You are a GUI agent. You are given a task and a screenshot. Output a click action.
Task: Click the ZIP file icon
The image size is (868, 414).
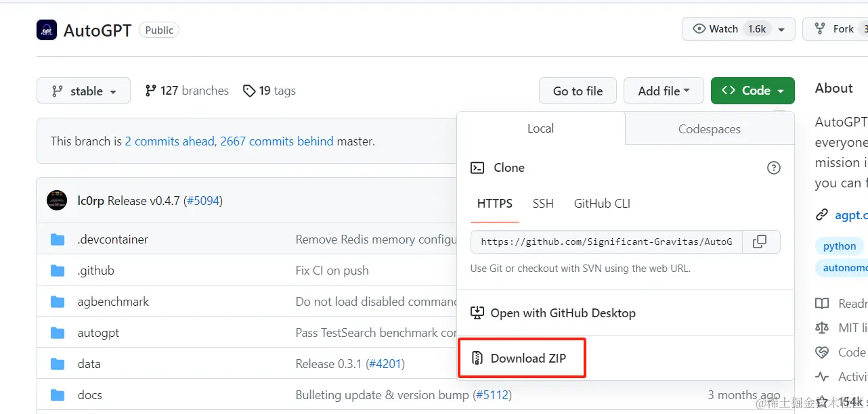[477, 359]
